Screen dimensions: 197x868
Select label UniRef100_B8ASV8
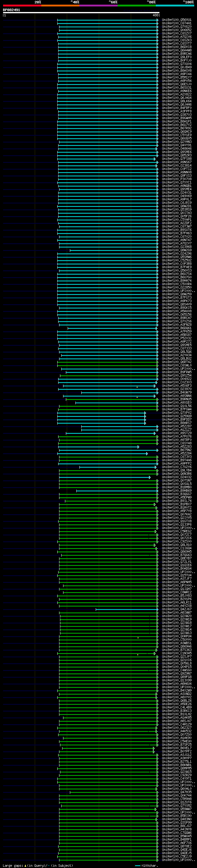[x=176, y=71]
